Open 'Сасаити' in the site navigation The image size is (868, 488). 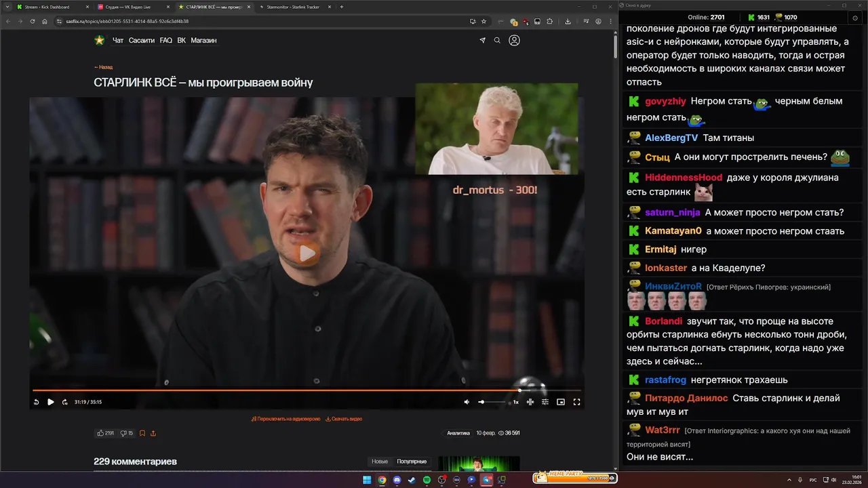[x=142, y=41]
